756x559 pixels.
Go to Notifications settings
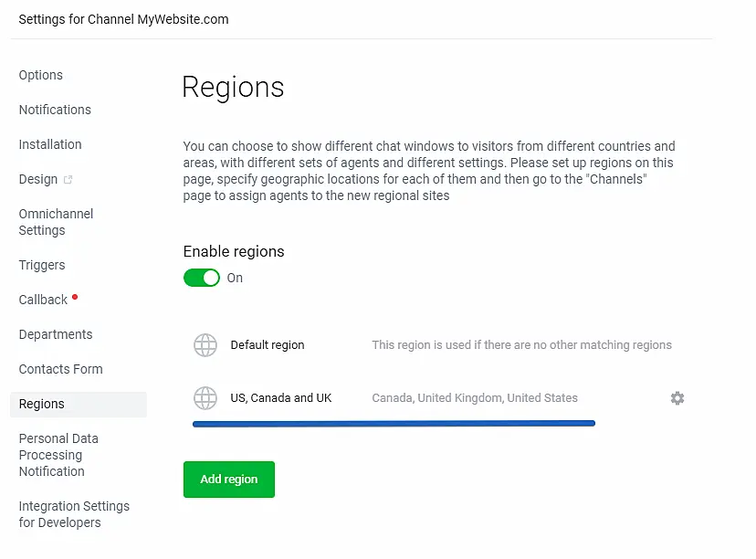coord(55,110)
